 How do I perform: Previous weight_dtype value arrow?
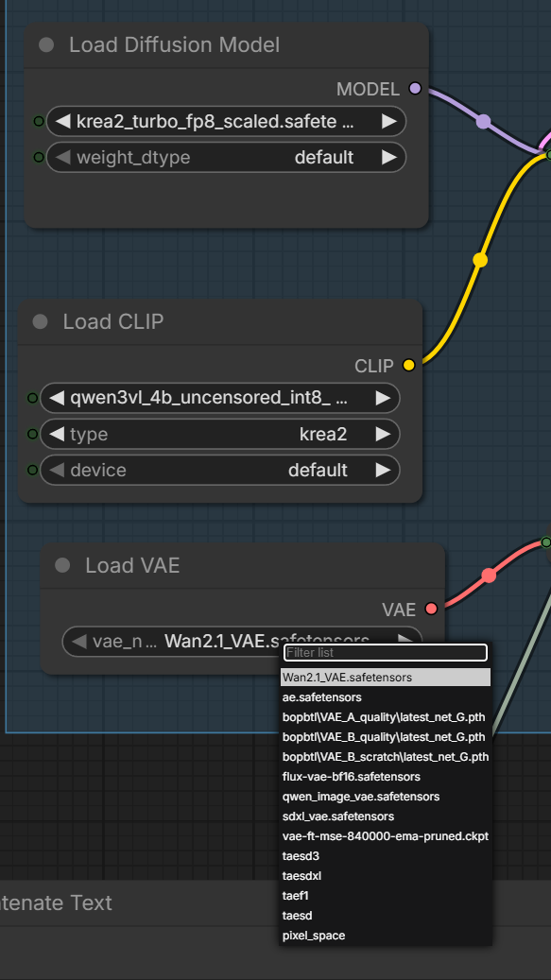(62, 158)
